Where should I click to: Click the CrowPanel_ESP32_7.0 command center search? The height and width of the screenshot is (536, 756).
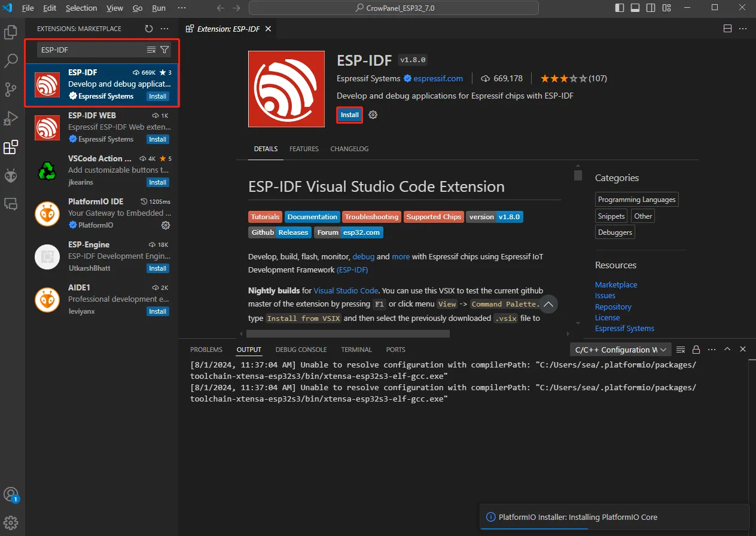394,8
